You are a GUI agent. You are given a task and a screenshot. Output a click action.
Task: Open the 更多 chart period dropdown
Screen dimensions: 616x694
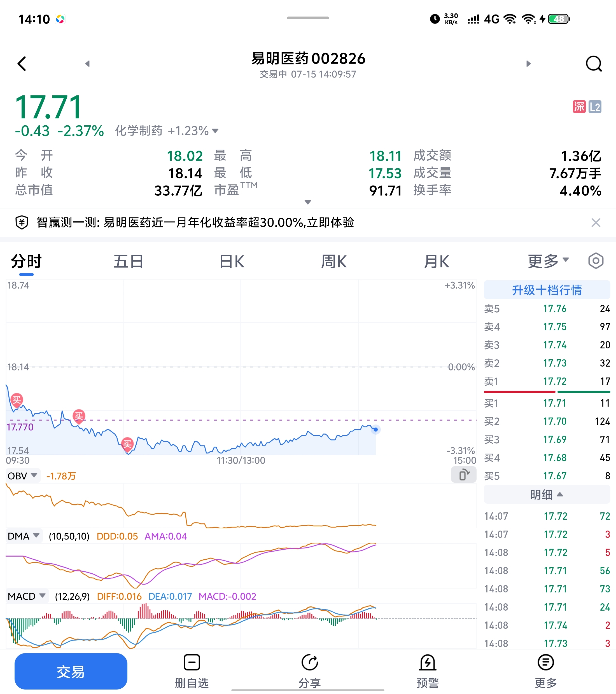pos(548,261)
